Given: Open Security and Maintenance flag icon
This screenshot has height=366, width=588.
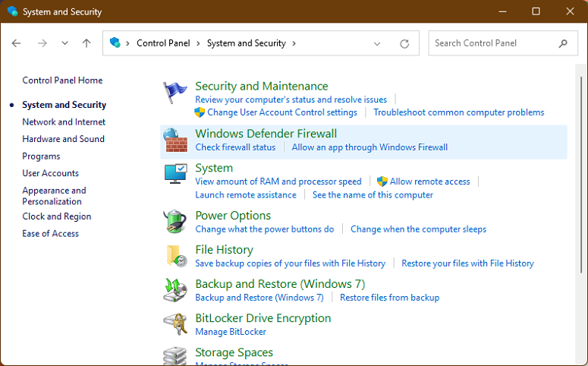Looking at the screenshot, I should point(175,93).
